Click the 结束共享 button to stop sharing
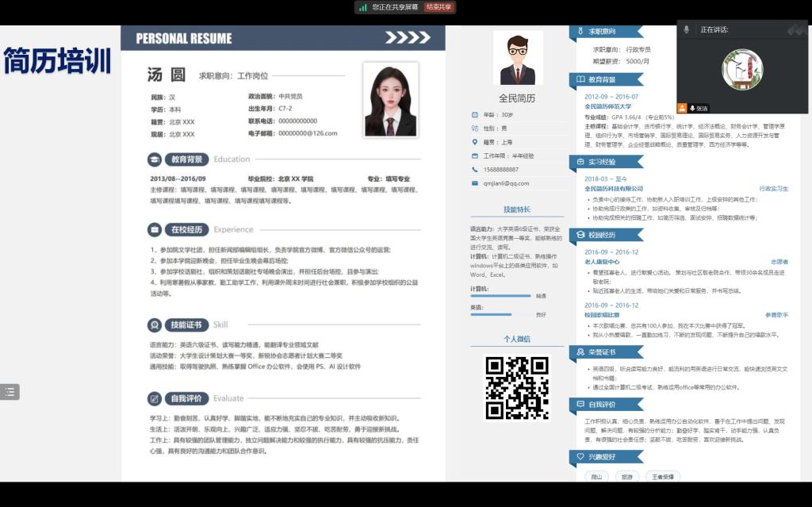Screen dimensions: 812x507 pos(439,7)
